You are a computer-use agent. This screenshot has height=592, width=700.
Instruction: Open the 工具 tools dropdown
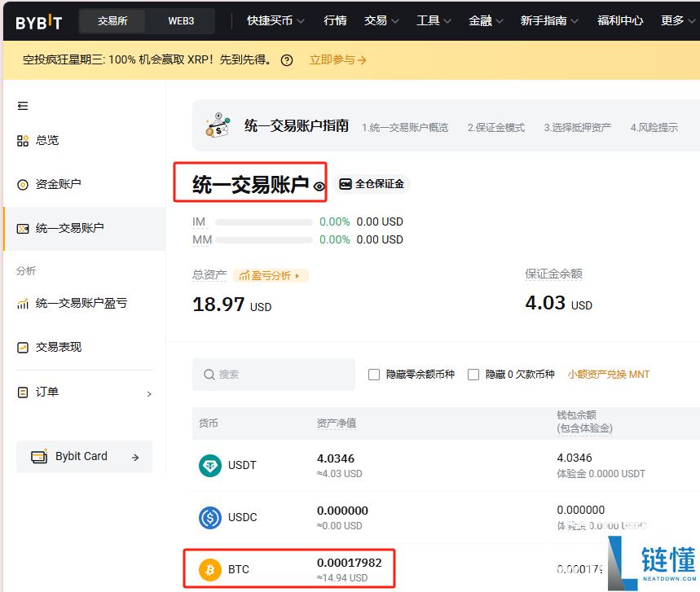(434, 20)
